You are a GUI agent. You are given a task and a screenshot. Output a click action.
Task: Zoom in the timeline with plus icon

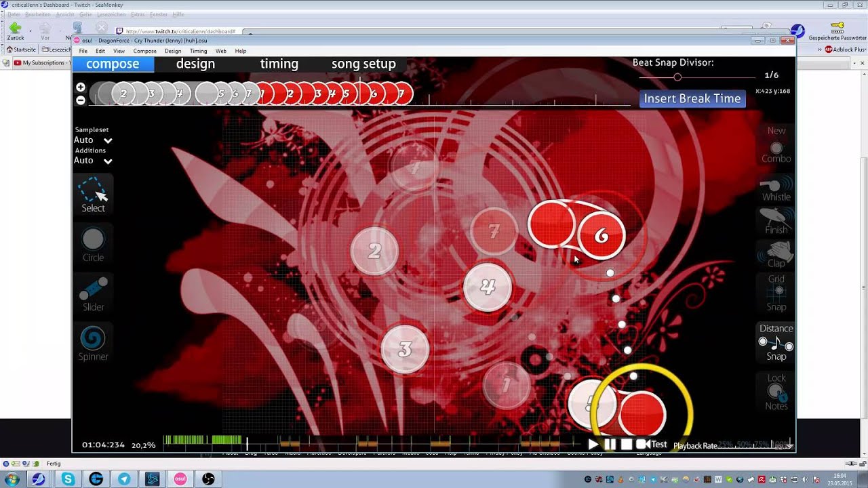[81, 87]
